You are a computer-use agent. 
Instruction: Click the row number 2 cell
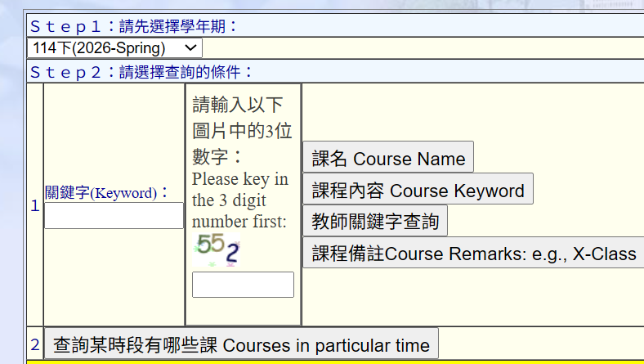tap(35, 344)
